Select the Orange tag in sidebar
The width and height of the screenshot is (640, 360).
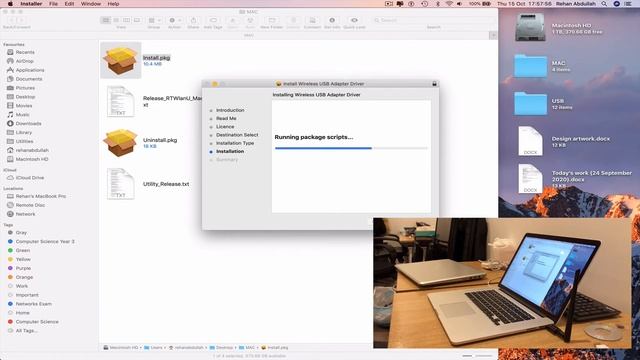[x=24, y=277]
